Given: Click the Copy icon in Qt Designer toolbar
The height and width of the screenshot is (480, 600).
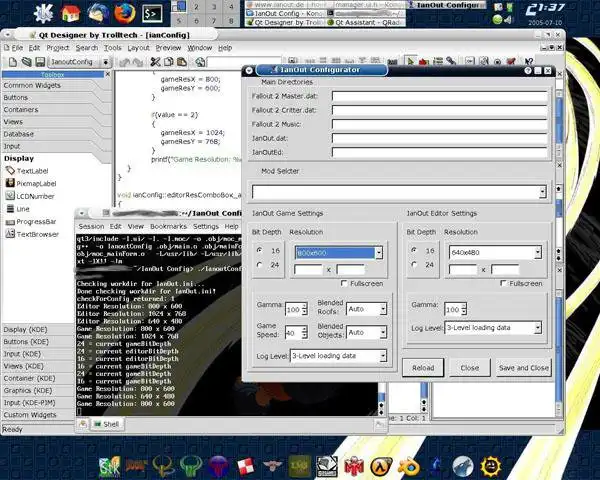Looking at the screenshot, I should 168,62.
